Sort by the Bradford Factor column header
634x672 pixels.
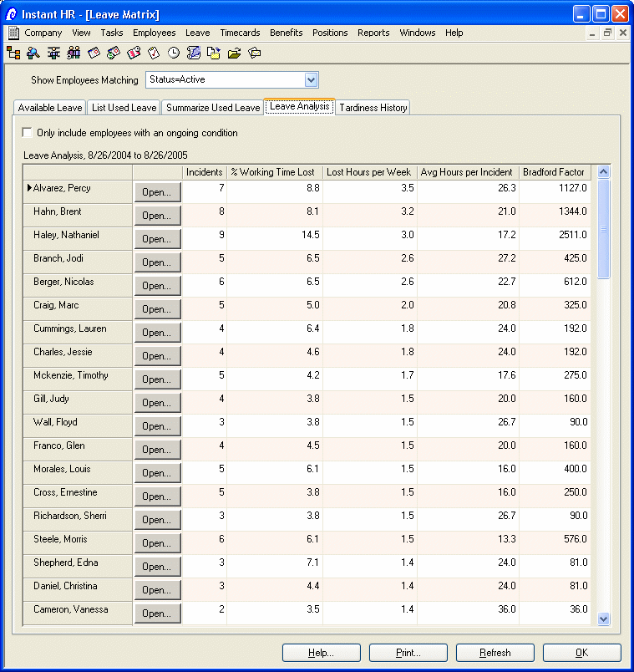point(554,172)
